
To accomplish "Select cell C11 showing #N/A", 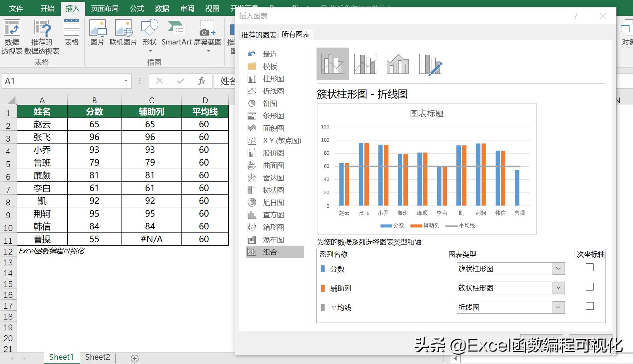I will tap(151, 239).
